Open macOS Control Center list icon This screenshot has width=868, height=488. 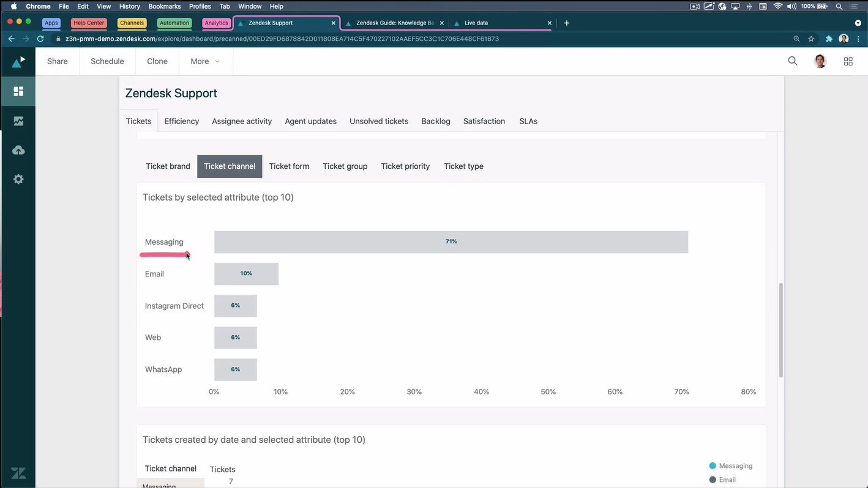point(854,6)
